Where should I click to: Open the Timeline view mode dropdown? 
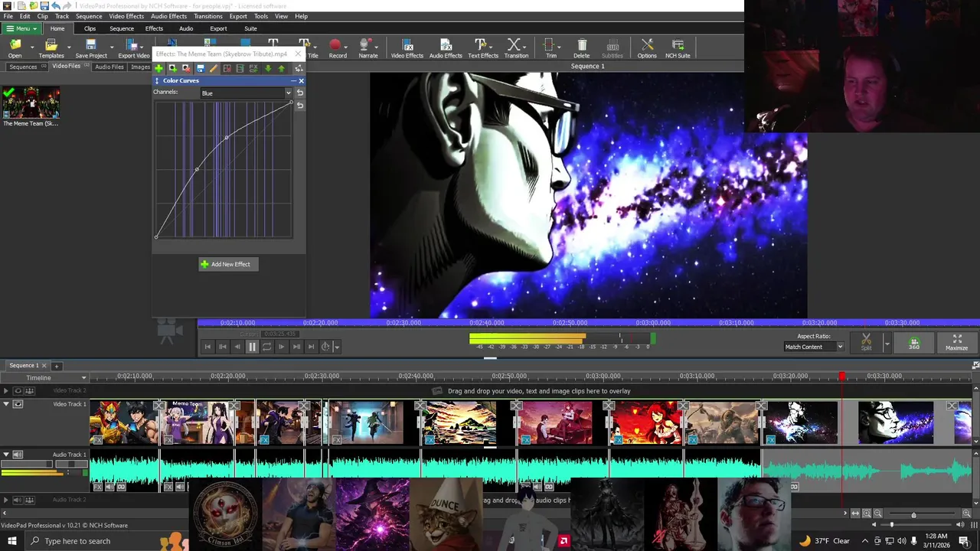[46, 377]
